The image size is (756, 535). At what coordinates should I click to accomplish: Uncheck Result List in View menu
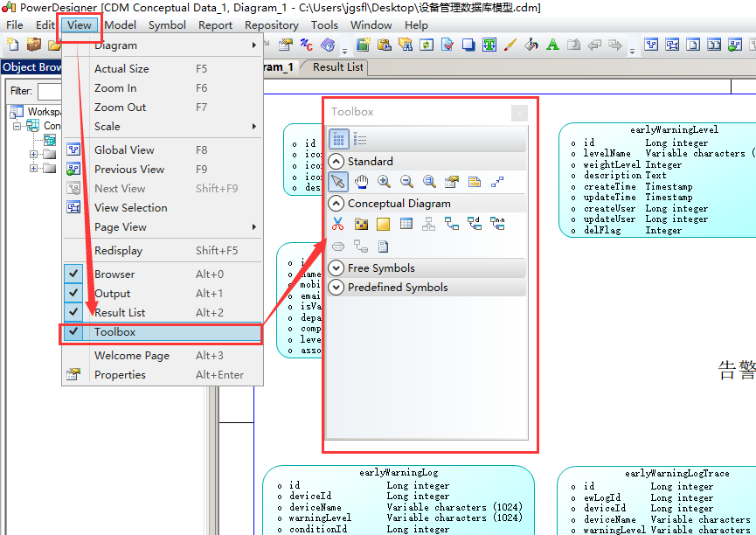click(163, 313)
